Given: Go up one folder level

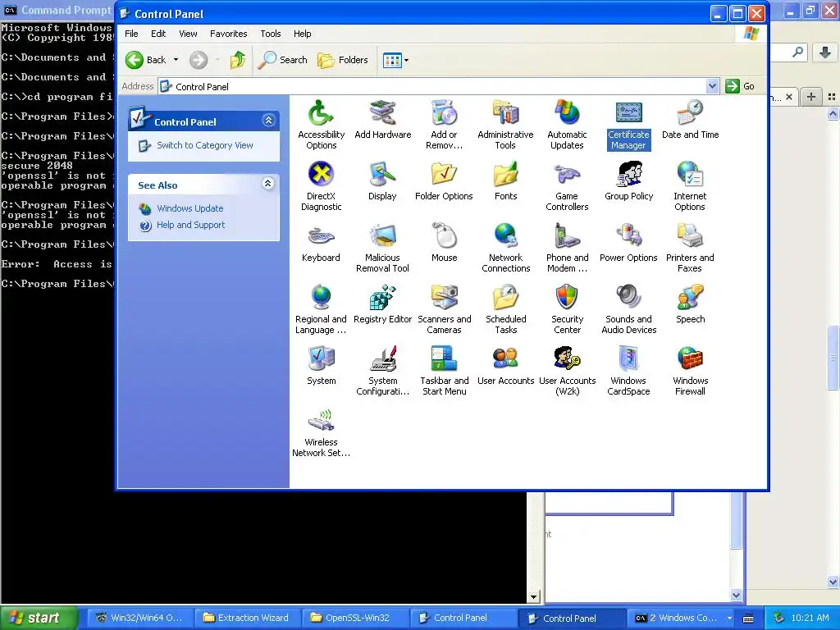Looking at the screenshot, I should point(238,60).
